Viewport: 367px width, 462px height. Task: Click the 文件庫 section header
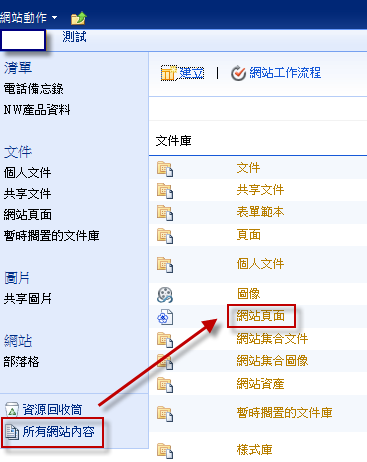coord(174,141)
